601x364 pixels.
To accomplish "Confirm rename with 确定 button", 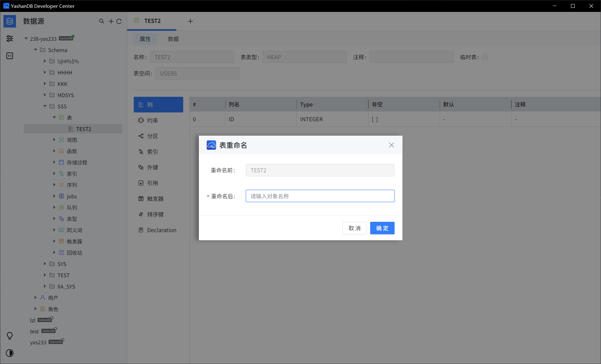I will (x=382, y=228).
